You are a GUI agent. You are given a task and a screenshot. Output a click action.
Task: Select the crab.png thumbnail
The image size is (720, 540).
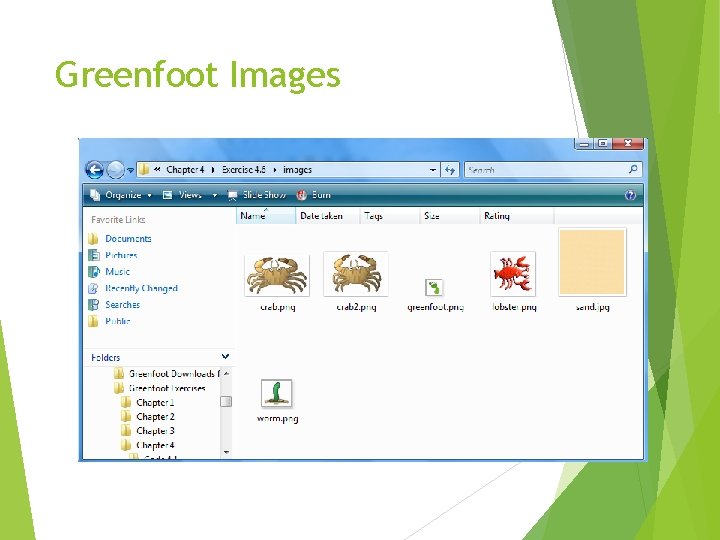277,275
